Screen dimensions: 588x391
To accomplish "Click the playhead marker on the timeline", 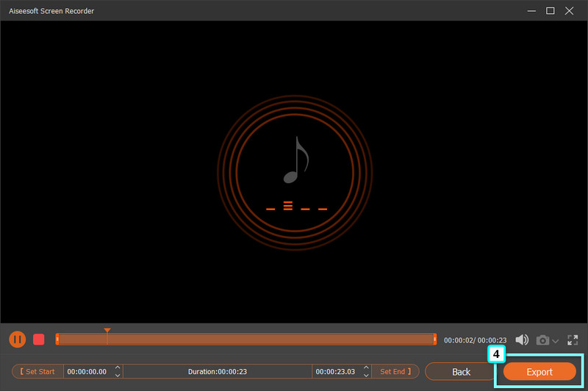I will point(107,331).
